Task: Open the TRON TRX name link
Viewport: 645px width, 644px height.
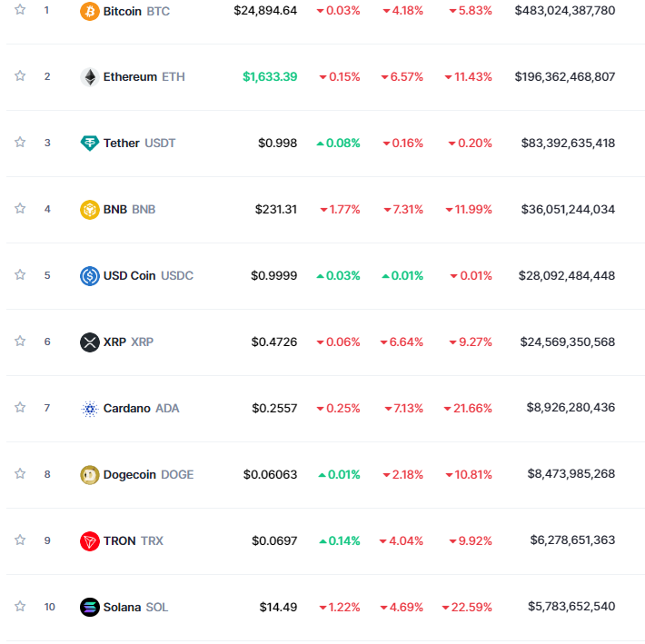Action: pyautogui.click(x=133, y=540)
